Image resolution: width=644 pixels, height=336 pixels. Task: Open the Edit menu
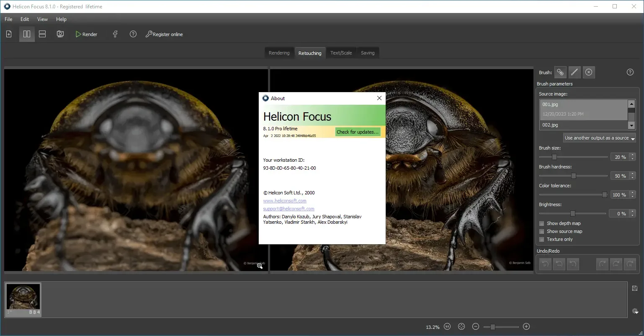point(25,19)
